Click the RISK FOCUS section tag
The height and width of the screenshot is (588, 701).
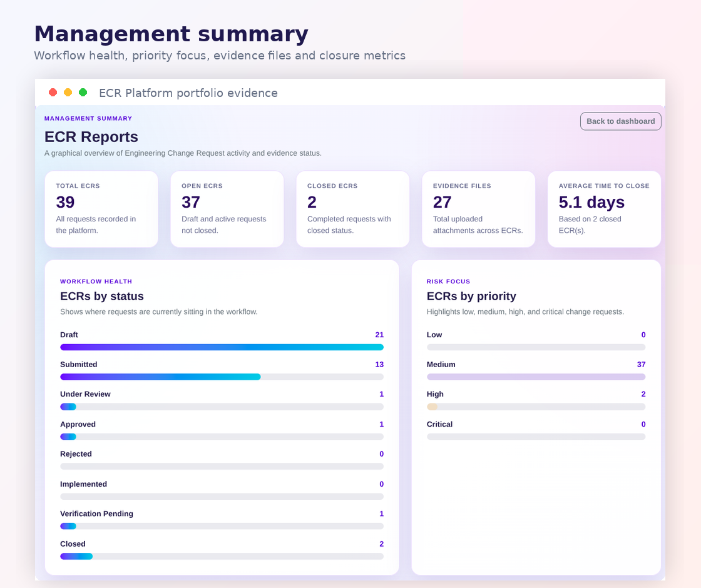(448, 281)
